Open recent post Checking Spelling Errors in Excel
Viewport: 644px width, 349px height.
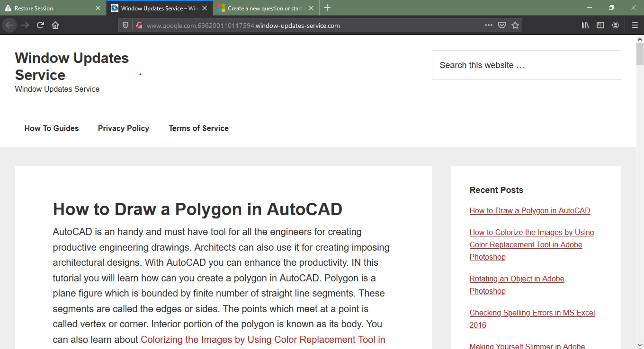tap(532, 319)
